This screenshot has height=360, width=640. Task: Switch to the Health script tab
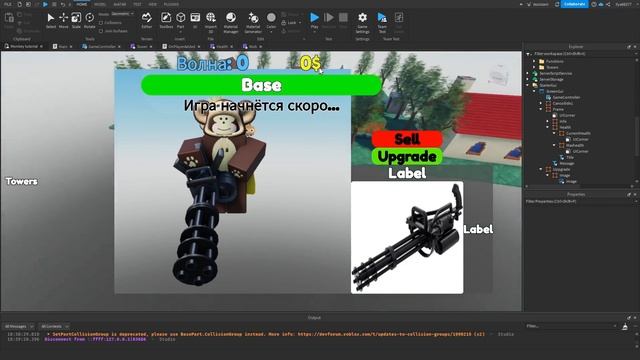click(222, 47)
